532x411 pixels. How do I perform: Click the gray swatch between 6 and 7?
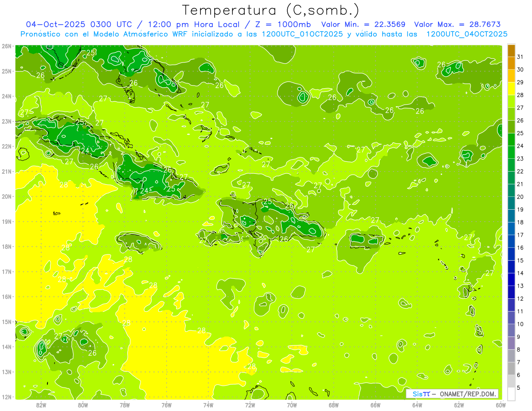[x=511, y=368]
